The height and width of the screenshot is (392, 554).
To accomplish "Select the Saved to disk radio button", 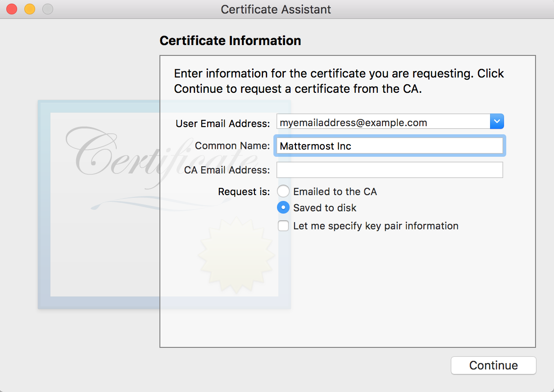I will point(283,208).
